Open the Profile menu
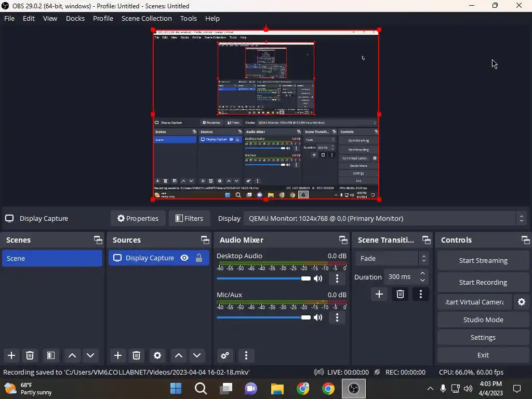 coord(103,18)
